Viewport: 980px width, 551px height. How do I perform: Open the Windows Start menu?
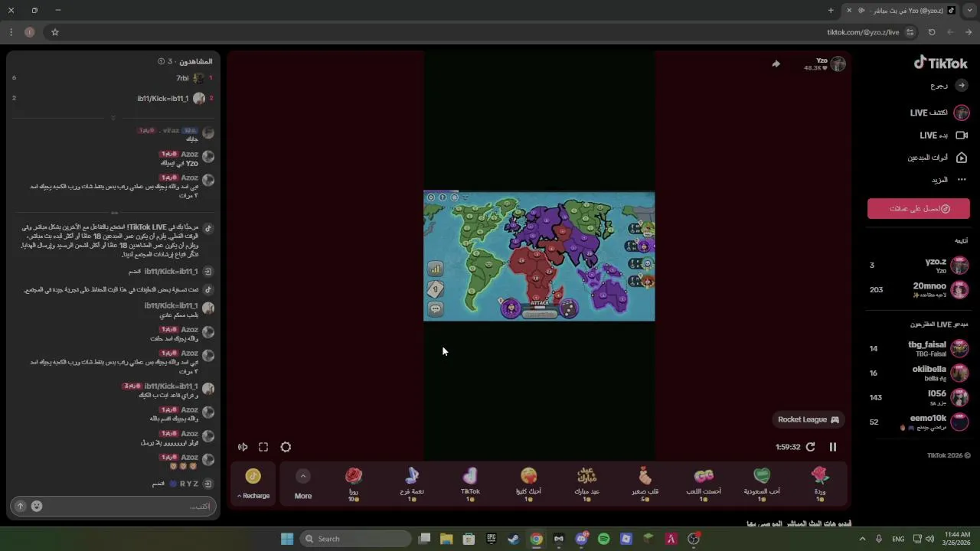coord(287,539)
